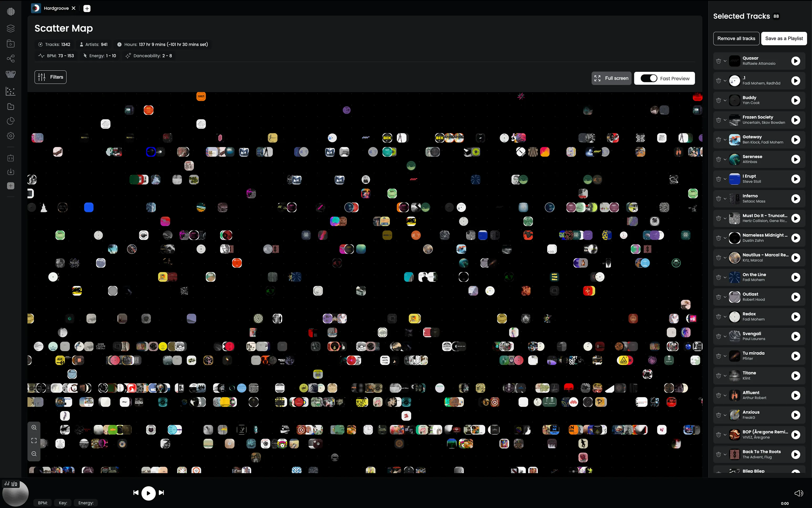Open settings gear in left sidebar
Image resolution: width=812 pixels, height=508 pixels.
tap(11, 136)
